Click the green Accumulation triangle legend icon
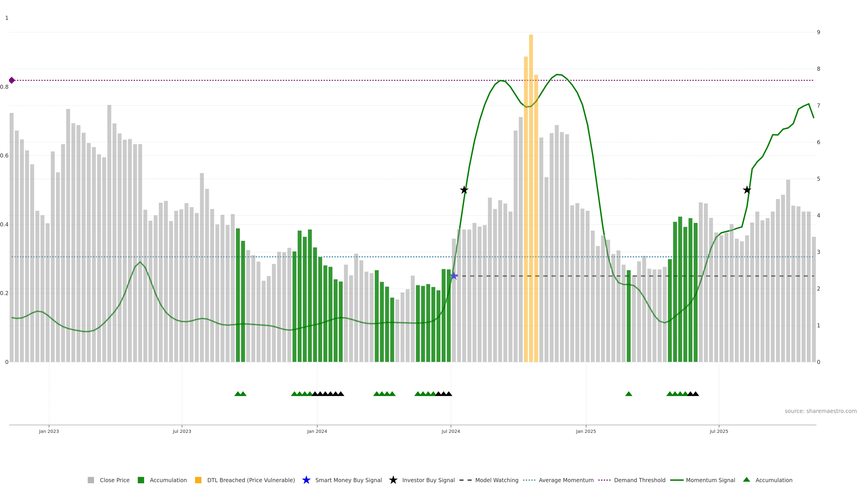868x488 pixels. (746, 480)
